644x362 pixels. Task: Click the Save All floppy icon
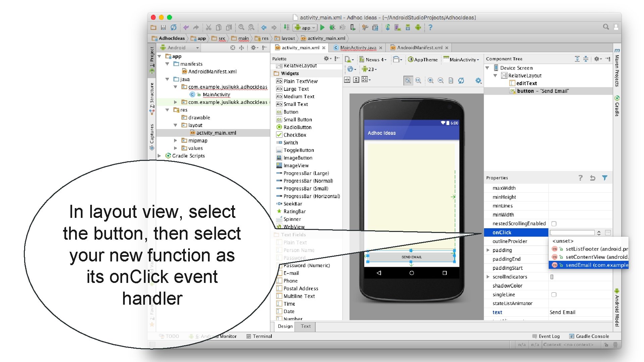coord(163,27)
